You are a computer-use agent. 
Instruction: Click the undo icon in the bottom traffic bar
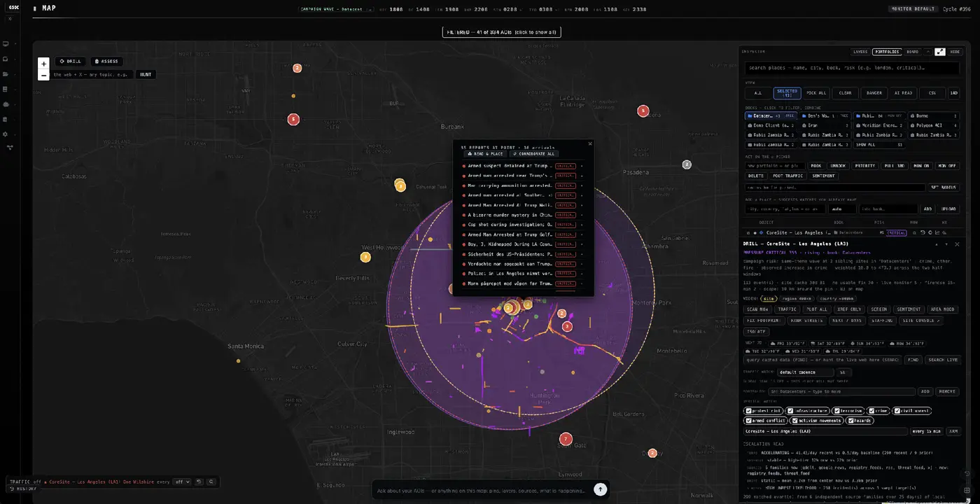click(x=199, y=482)
